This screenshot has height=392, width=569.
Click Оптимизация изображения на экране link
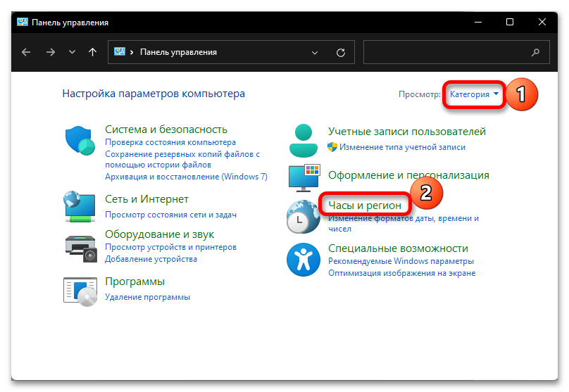coord(401,273)
